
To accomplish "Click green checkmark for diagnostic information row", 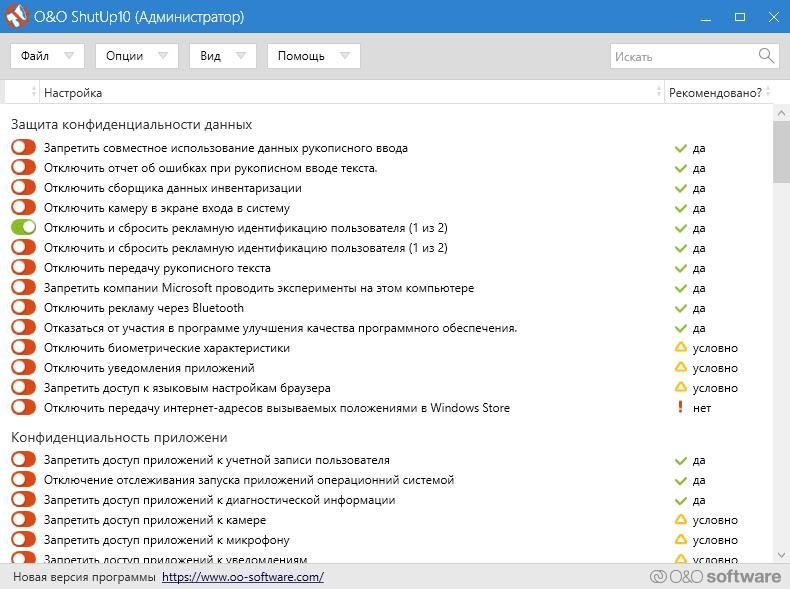I will (x=681, y=500).
